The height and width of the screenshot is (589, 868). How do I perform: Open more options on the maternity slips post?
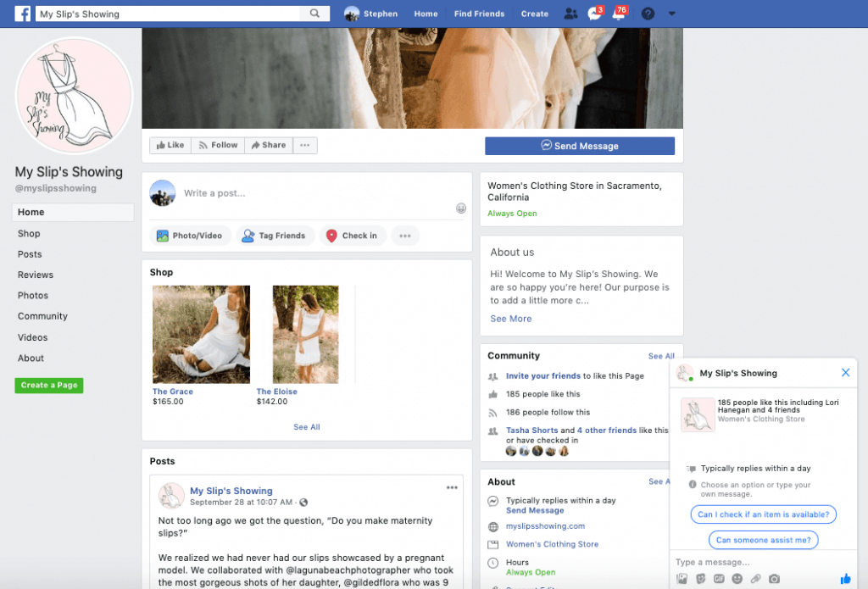coord(452,487)
